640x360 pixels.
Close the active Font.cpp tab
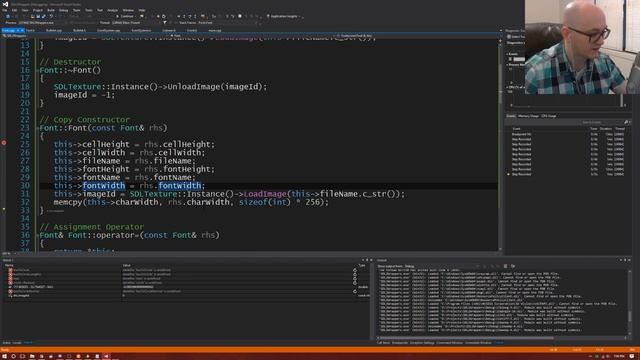point(22,31)
